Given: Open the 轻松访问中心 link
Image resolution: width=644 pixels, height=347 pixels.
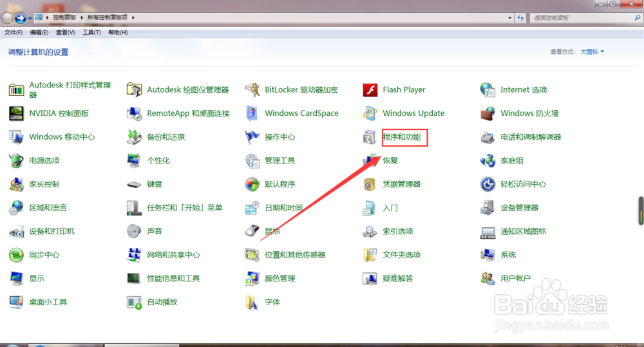Looking at the screenshot, I should coord(523,184).
